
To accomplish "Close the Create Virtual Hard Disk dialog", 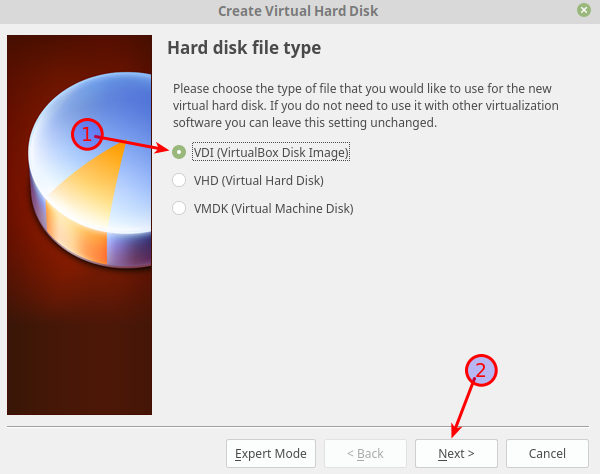I will (x=583, y=10).
